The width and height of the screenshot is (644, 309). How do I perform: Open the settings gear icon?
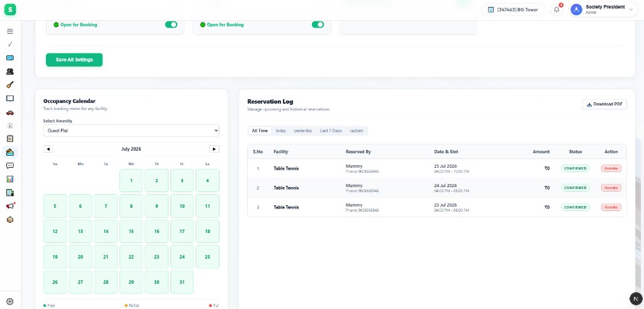click(x=10, y=301)
